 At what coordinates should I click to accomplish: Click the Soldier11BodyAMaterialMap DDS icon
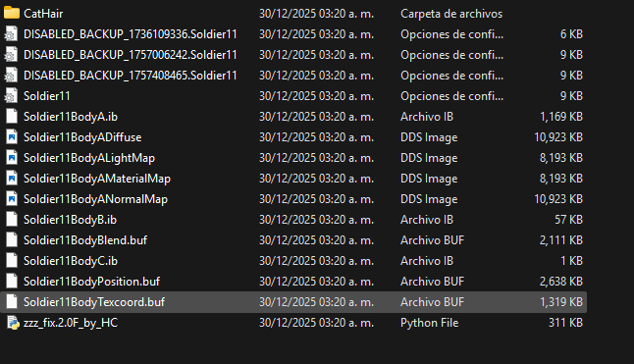click(x=12, y=179)
